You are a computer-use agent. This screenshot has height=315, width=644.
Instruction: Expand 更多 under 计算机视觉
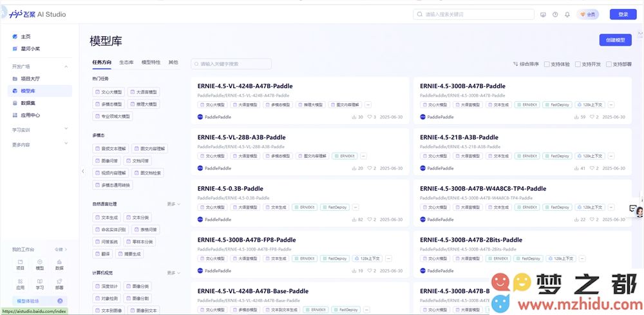[173, 272]
